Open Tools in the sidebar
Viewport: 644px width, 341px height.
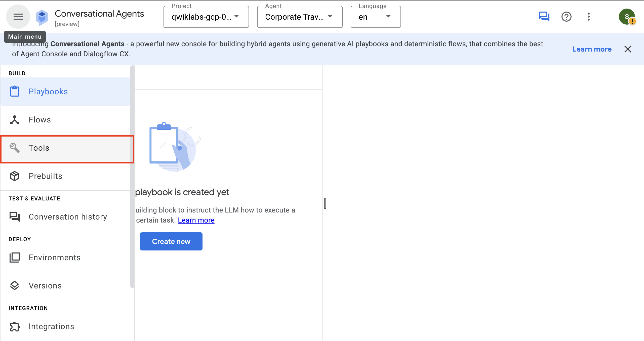point(65,148)
